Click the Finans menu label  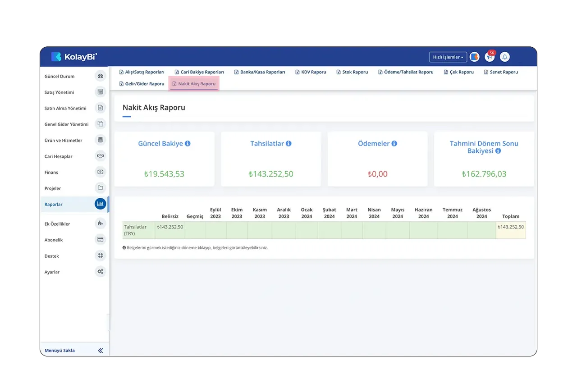click(51, 173)
